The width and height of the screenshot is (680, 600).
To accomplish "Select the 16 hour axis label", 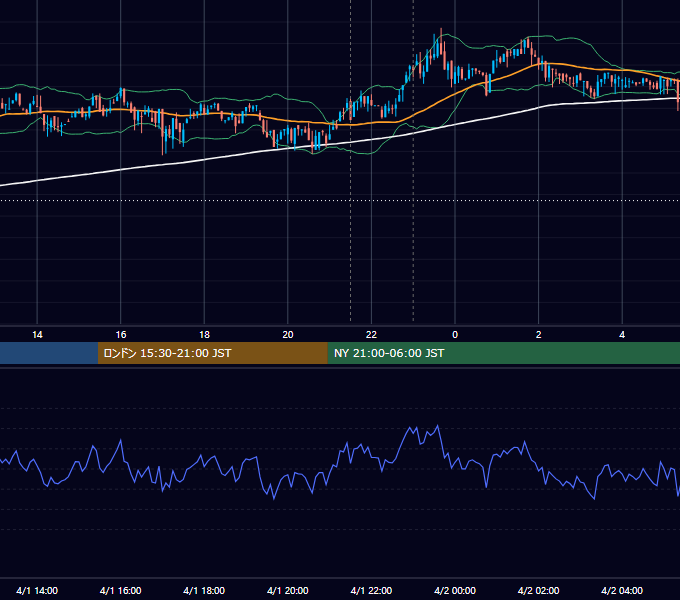I will pos(121,335).
